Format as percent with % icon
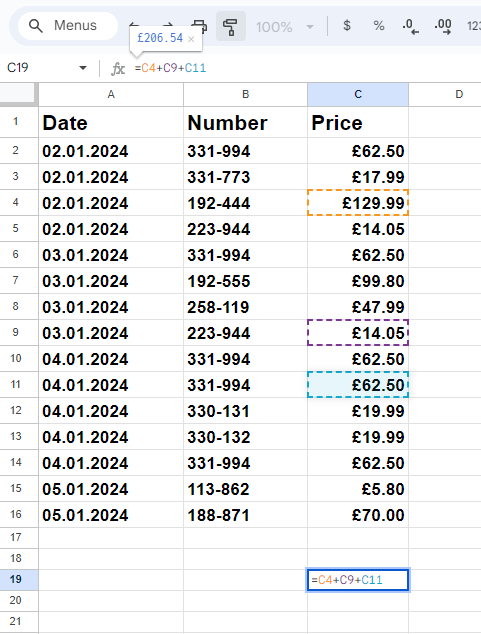 tap(379, 26)
